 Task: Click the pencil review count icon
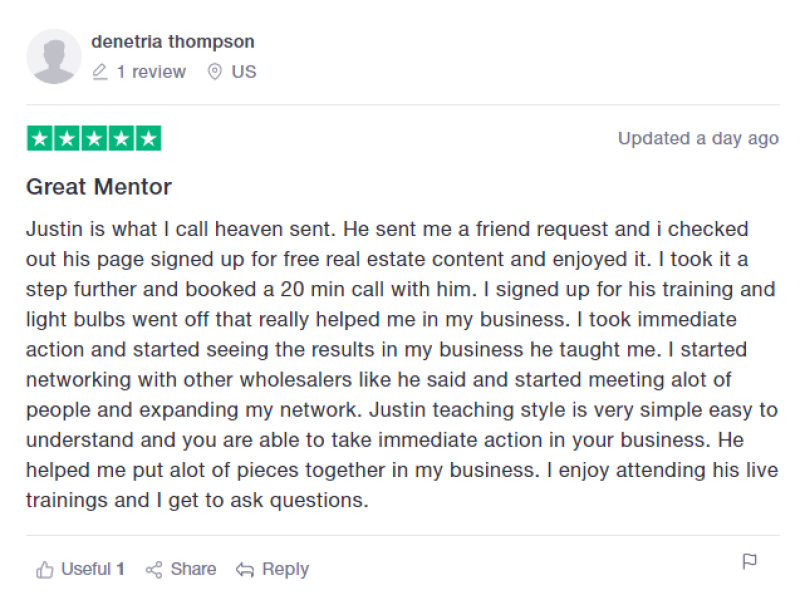[99, 72]
